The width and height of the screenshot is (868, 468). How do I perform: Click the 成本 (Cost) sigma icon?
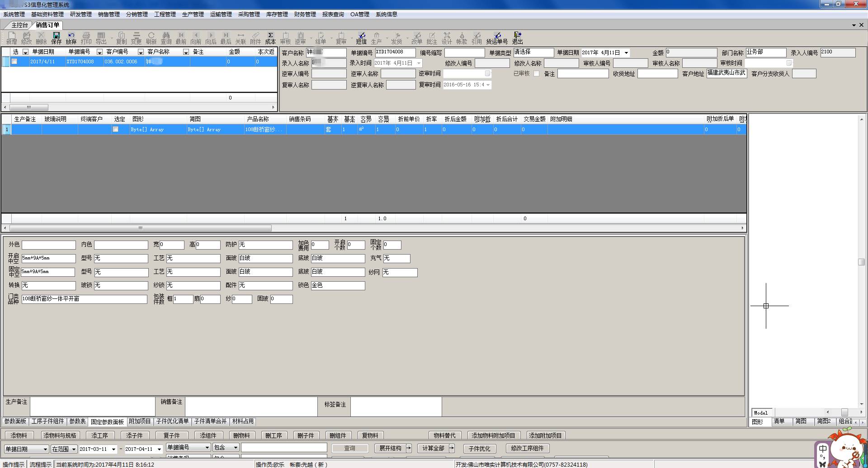[x=270, y=38]
